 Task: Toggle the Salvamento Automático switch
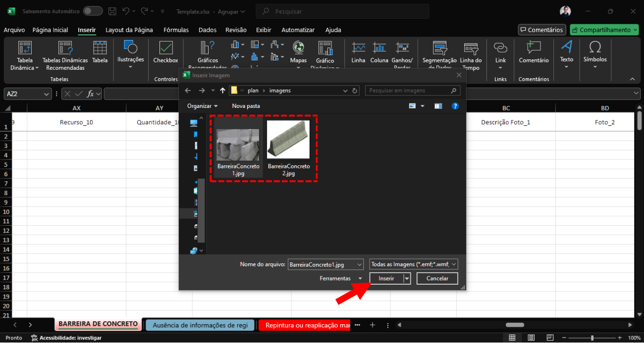[93, 11]
